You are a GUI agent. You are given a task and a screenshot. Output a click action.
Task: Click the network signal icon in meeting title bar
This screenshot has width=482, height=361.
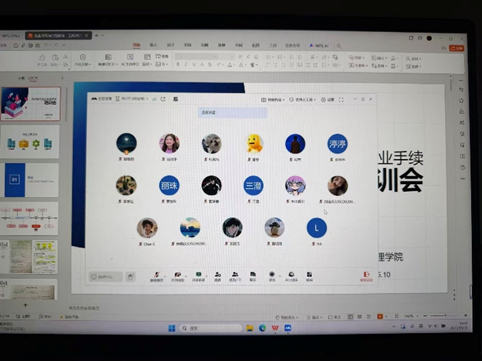click(x=154, y=99)
